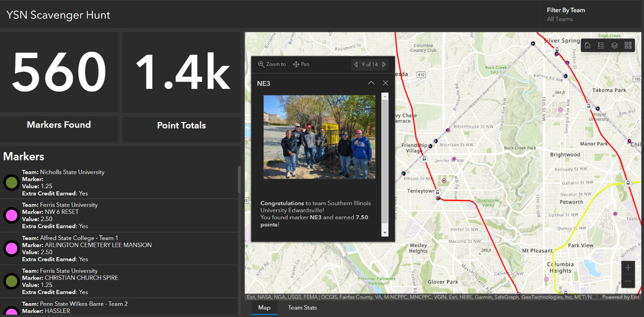The width and height of the screenshot is (644, 317).
Task: Dismiss the NE3 popup window
Action: pyautogui.click(x=385, y=83)
